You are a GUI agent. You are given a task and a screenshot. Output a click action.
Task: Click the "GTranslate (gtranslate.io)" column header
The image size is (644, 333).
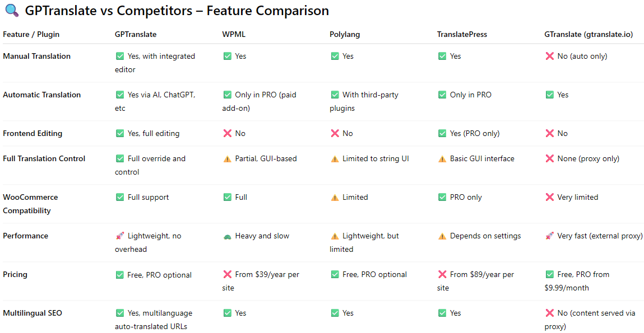point(589,35)
